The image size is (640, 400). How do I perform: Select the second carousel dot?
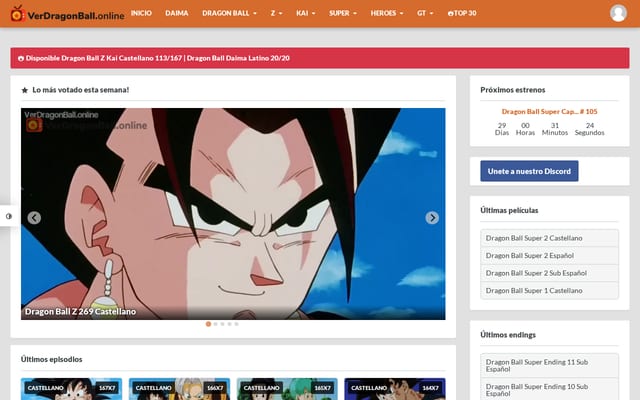(x=216, y=324)
